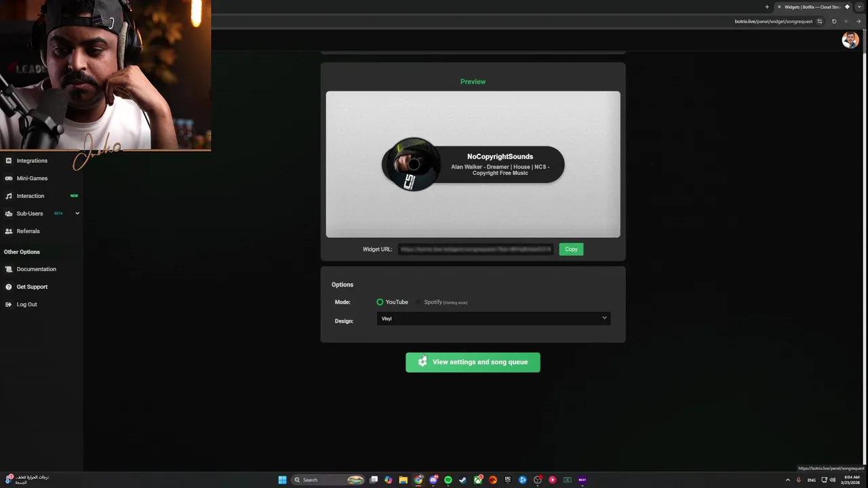Click the Interaction music note icon
The image size is (868, 488).
(x=9, y=196)
